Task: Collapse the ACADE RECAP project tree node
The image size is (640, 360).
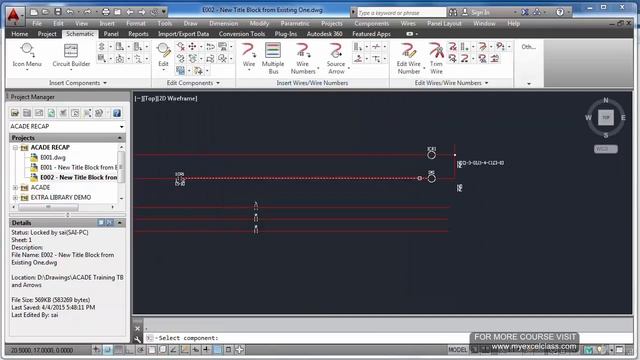Action: [15, 148]
